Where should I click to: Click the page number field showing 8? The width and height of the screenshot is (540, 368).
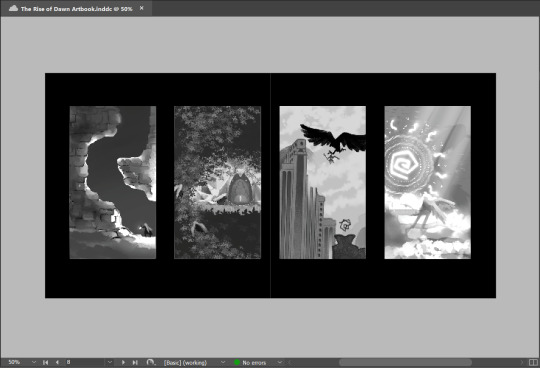(x=85, y=362)
